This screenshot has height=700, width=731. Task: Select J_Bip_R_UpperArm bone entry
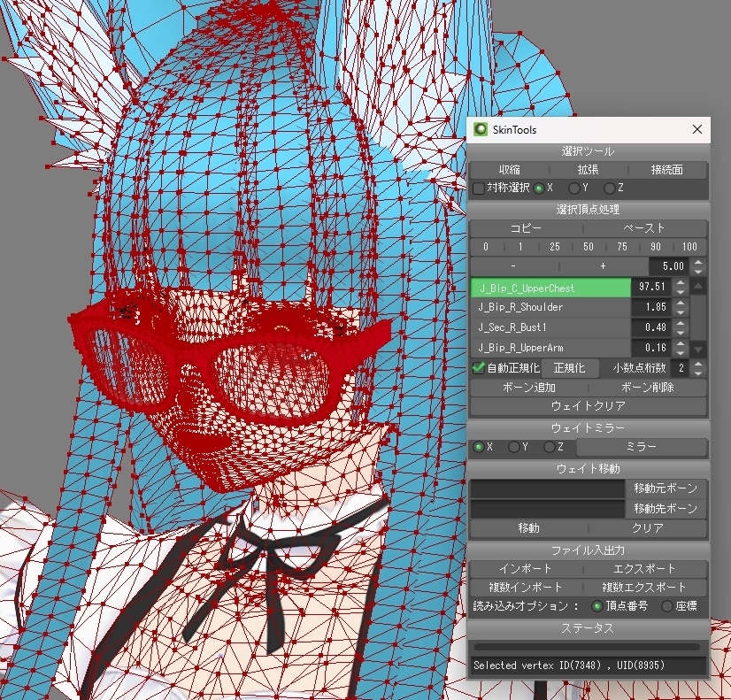[x=550, y=348]
